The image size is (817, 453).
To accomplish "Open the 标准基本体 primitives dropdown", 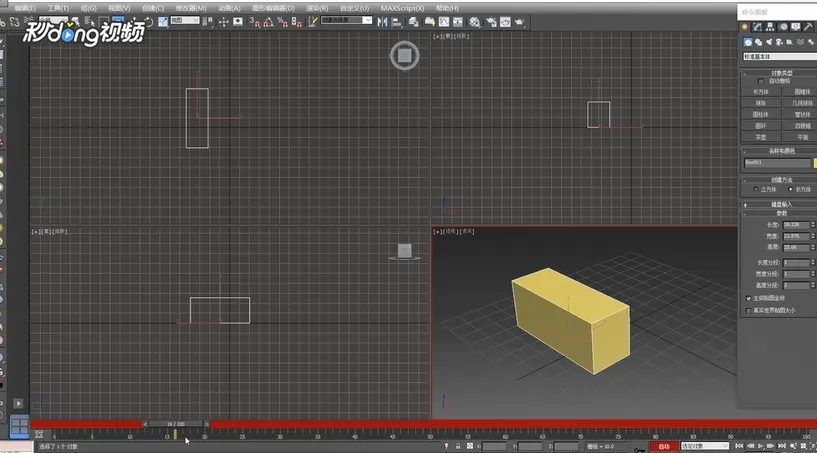I will point(780,56).
